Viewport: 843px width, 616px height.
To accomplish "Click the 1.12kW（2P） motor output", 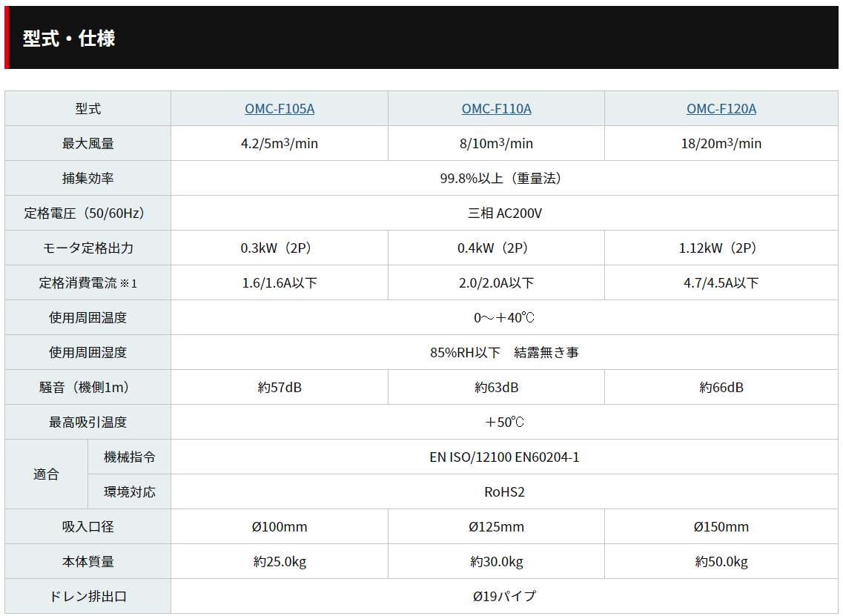I will 721,248.
